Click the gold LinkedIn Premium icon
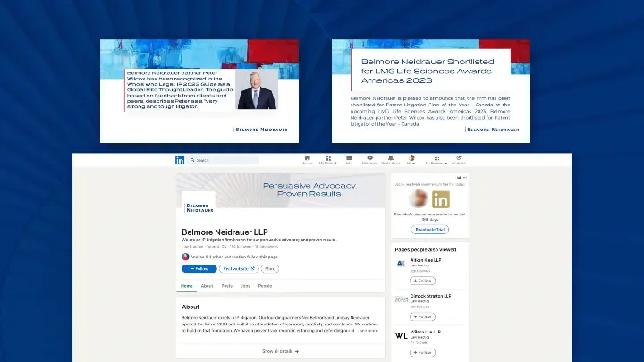The image size is (644, 362). (441, 199)
